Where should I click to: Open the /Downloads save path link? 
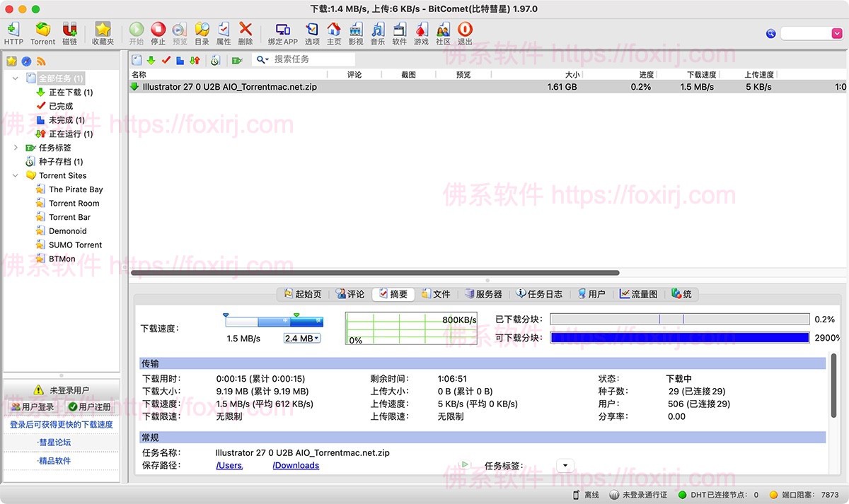pyautogui.click(x=296, y=465)
